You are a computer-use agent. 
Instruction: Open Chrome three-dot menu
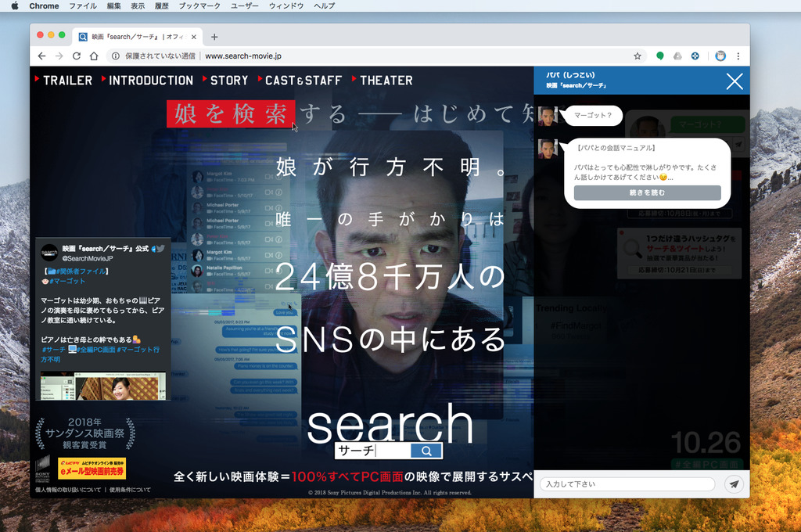coord(738,56)
